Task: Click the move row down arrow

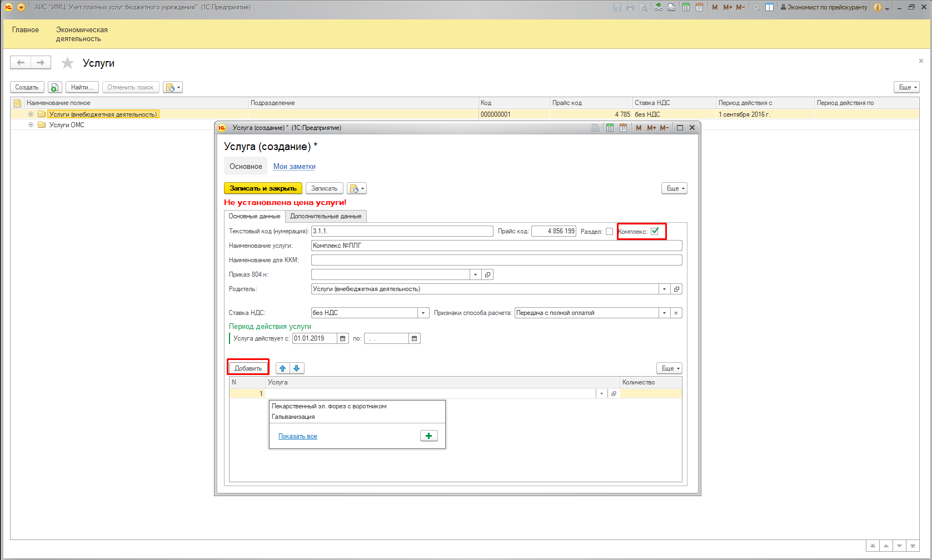Action: pos(297,368)
